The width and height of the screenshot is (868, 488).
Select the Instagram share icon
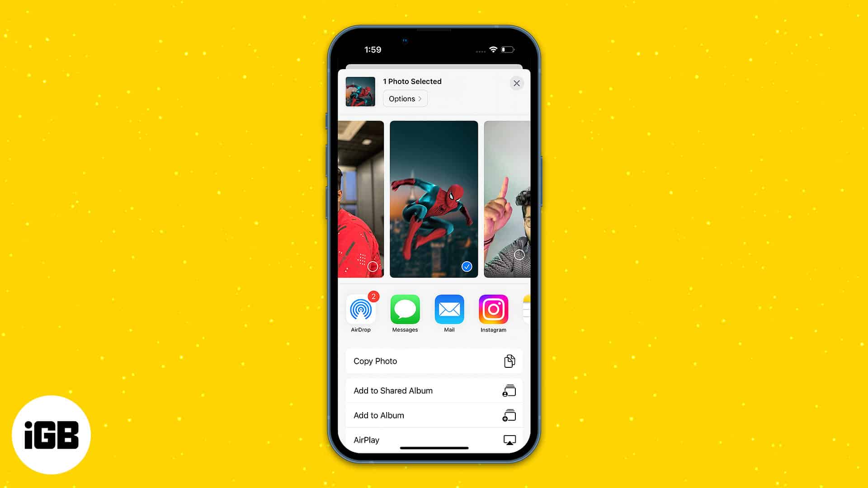click(493, 309)
